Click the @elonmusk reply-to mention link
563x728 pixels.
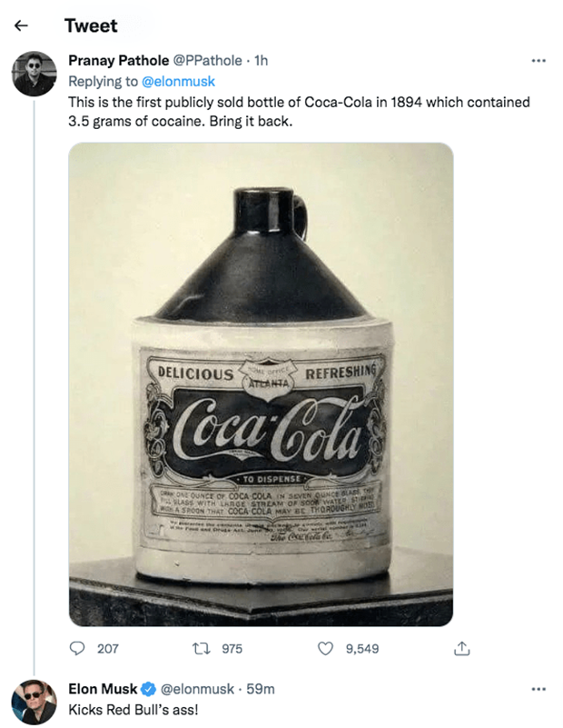(178, 81)
